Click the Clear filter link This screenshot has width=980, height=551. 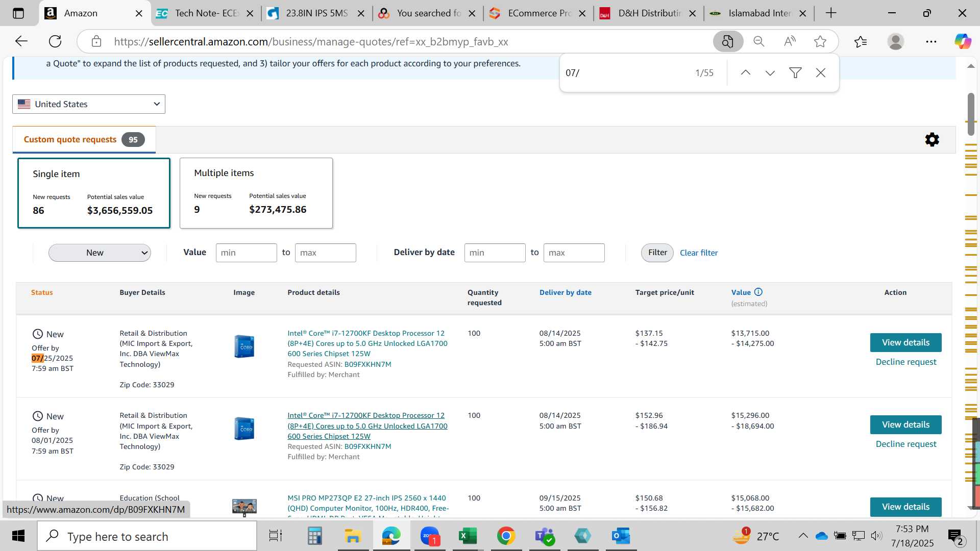point(699,253)
